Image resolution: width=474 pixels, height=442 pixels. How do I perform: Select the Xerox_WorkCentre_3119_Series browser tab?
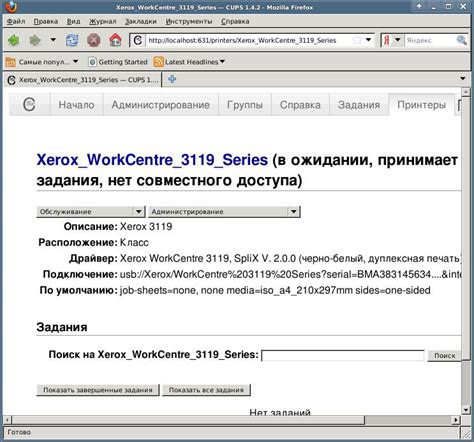(83, 80)
